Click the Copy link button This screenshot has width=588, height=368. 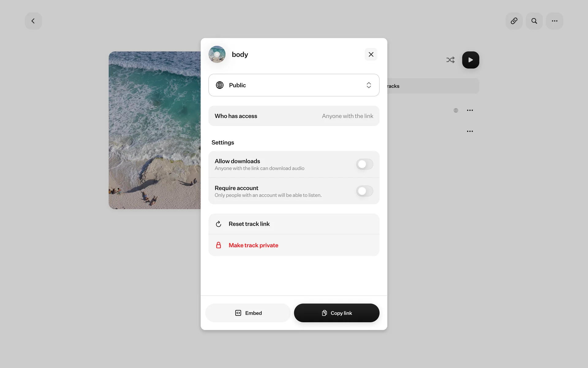point(337,313)
